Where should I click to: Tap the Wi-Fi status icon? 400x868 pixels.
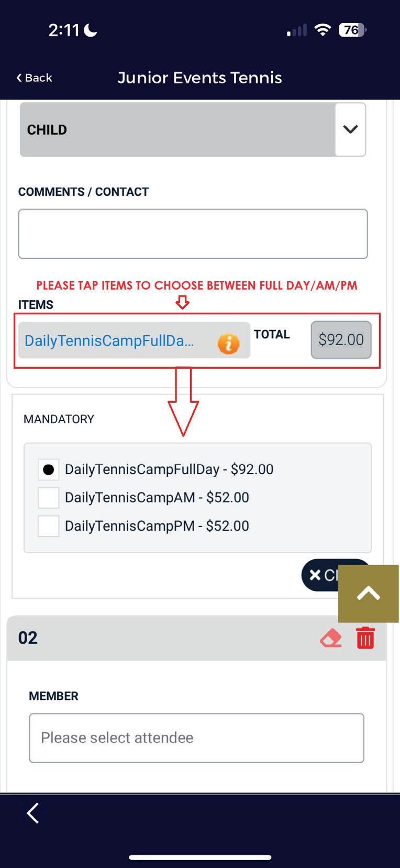pyautogui.click(x=323, y=30)
